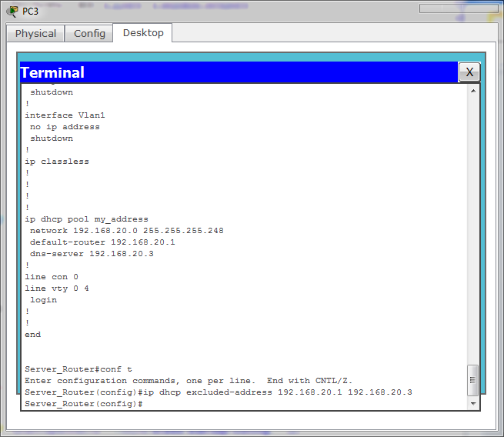Switch to the Physical tab

35,33
